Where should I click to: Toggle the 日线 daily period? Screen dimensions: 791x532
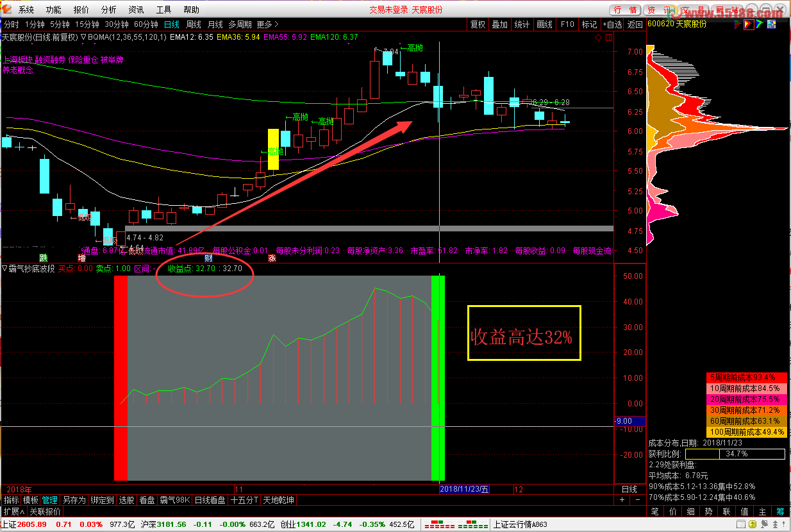[172, 24]
